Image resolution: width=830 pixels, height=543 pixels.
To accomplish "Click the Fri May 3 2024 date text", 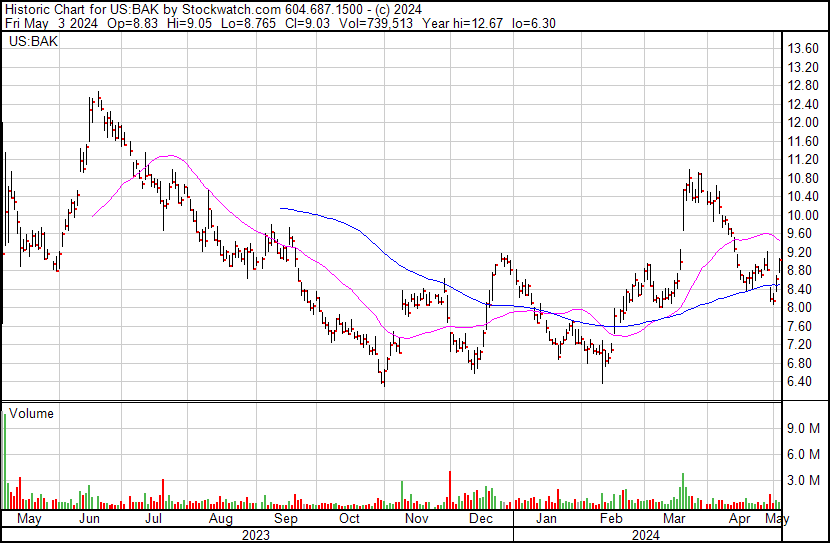I will tap(51, 23).
